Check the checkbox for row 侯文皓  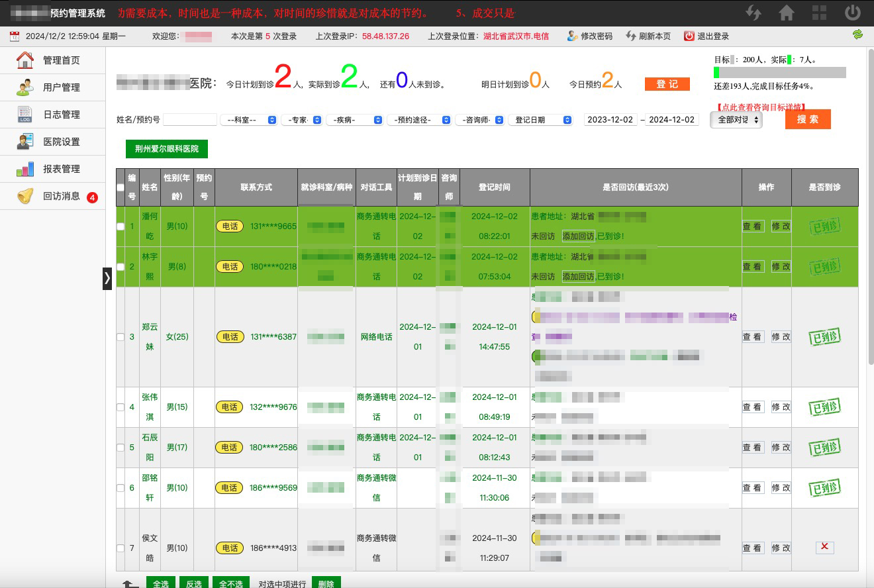120,548
